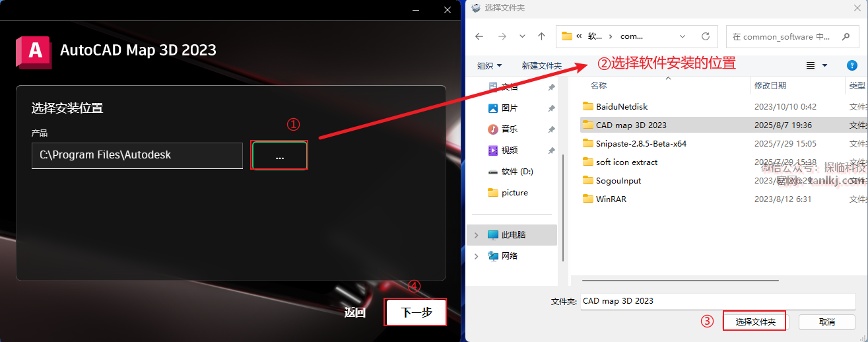Click the blue help question mark icon
The width and height of the screenshot is (868, 342).
[851, 65]
